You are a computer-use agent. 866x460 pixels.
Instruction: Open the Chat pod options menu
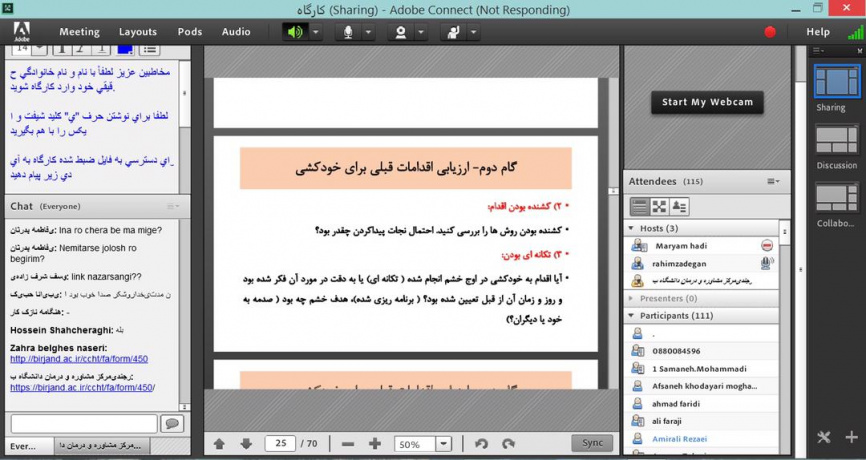click(x=173, y=206)
